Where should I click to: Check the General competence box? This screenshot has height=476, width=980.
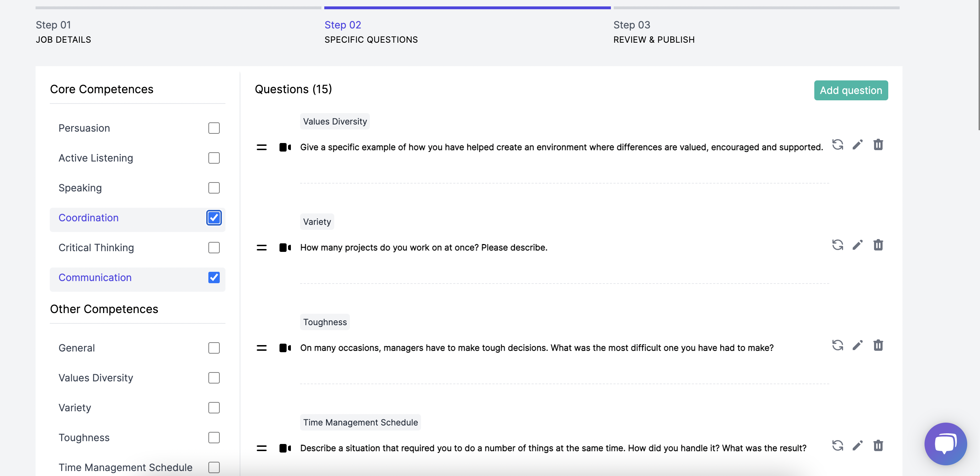click(214, 348)
